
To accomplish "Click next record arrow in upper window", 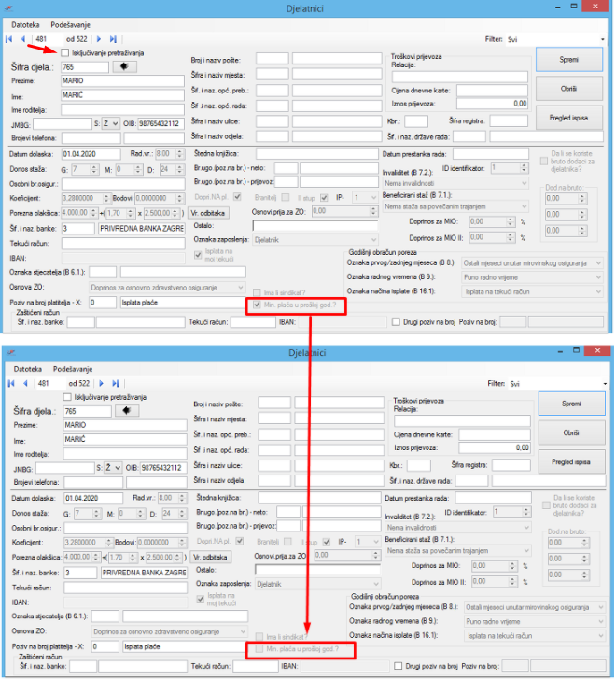I will (x=98, y=39).
